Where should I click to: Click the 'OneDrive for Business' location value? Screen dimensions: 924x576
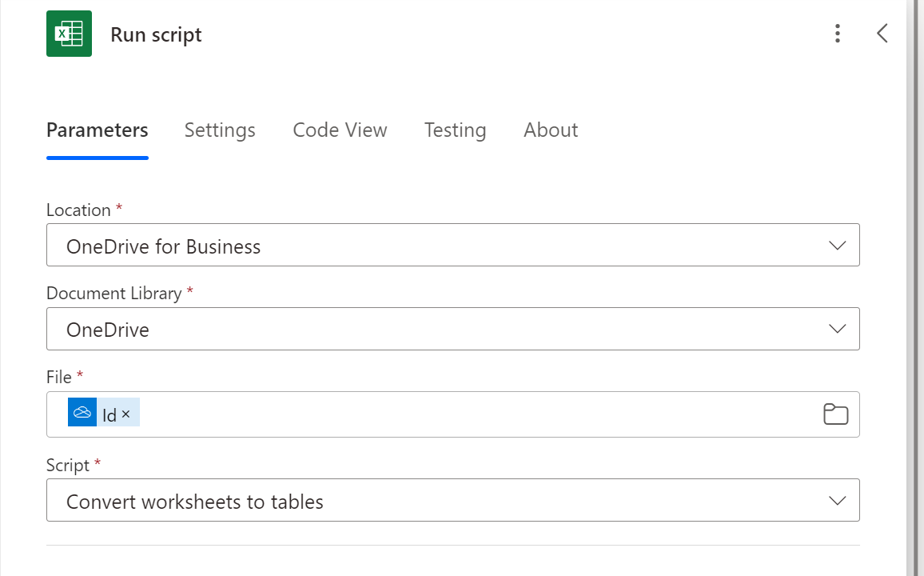[164, 246]
